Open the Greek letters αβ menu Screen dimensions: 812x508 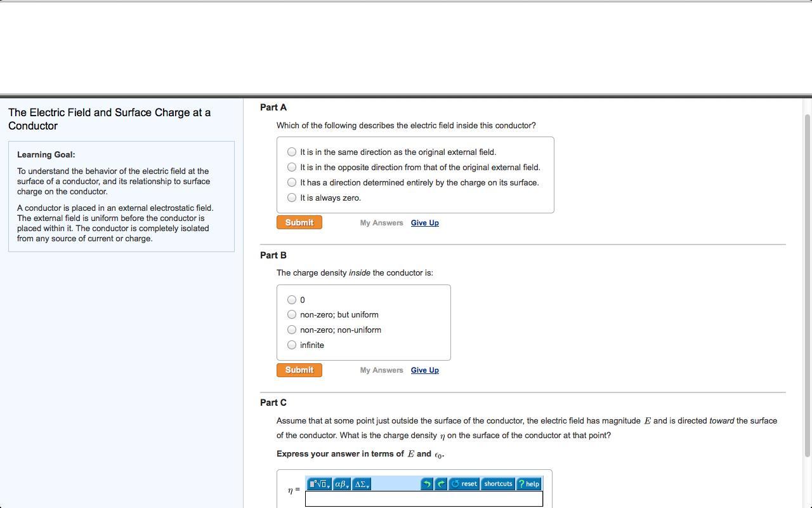342,484
